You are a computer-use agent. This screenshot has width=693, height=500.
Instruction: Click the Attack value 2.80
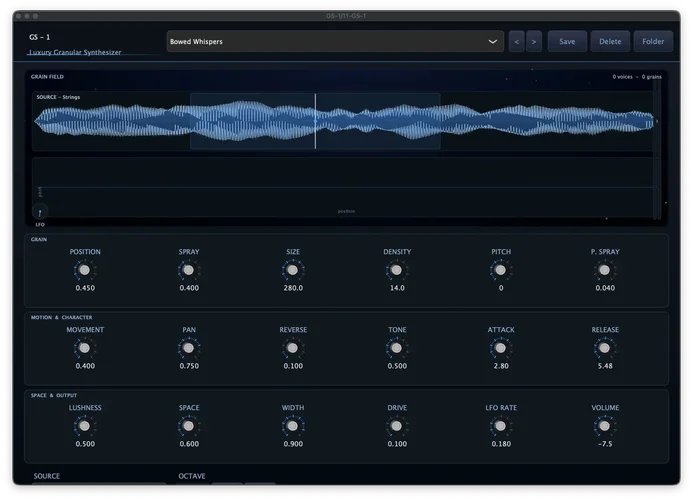(x=501, y=366)
